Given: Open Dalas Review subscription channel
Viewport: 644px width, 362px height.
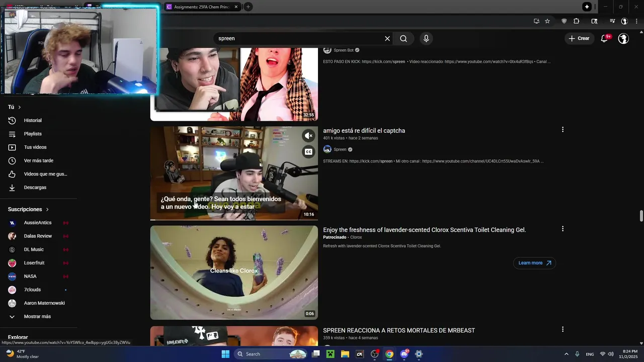Looking at the screenshot, I should (38, 236).
